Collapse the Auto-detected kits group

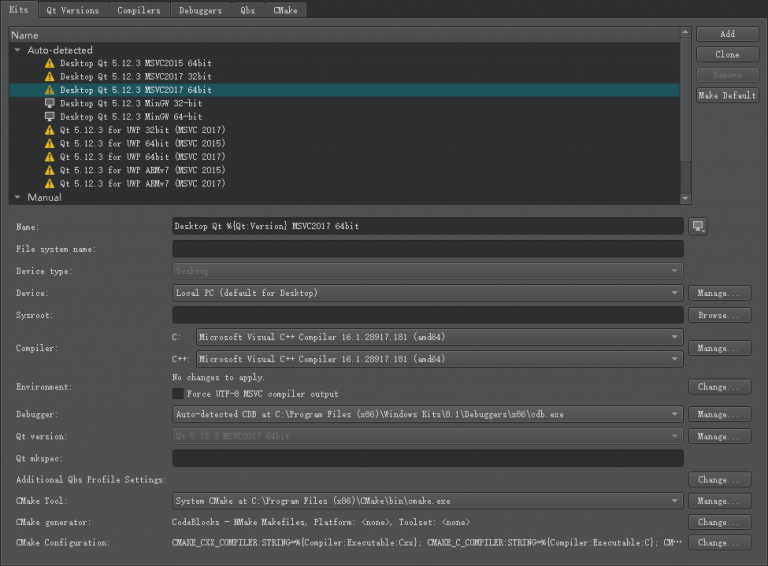click(18, 50)
